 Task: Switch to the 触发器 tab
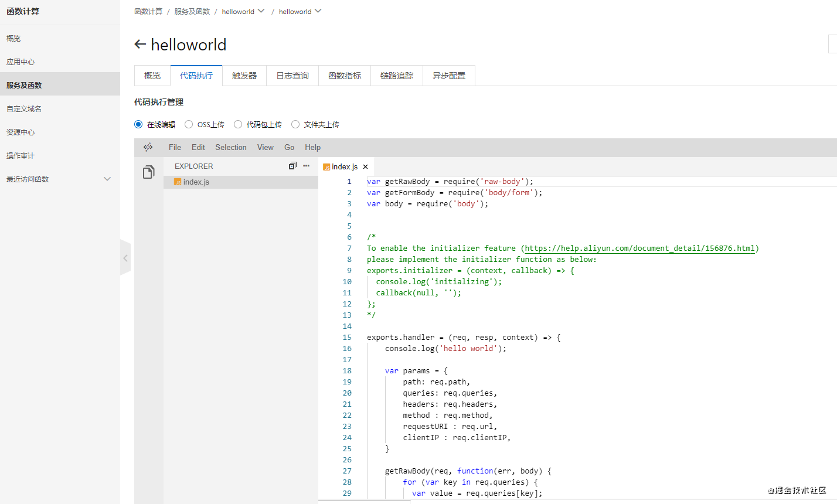[244, 76]
